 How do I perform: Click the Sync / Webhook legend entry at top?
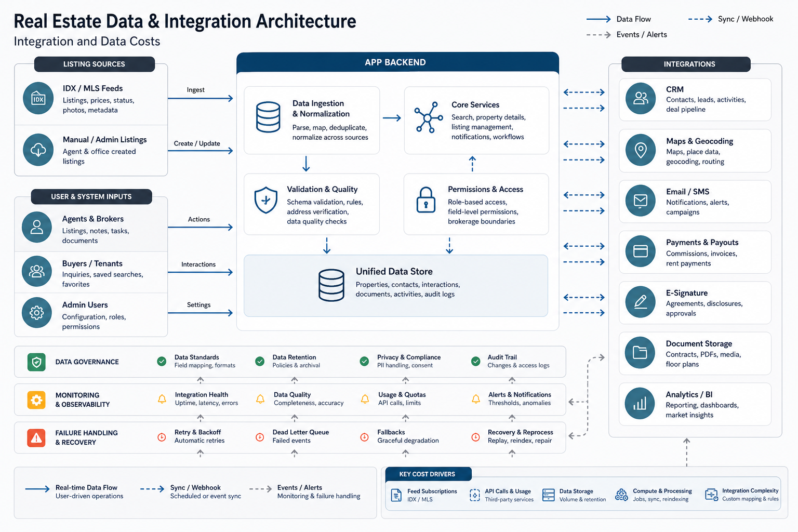tap(731, 19)
